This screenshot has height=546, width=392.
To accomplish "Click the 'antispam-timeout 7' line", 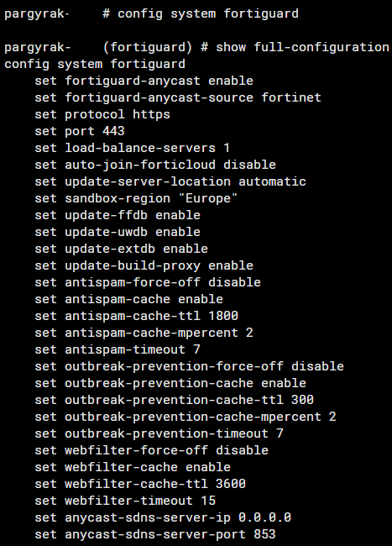I will [x=118, y=349].
